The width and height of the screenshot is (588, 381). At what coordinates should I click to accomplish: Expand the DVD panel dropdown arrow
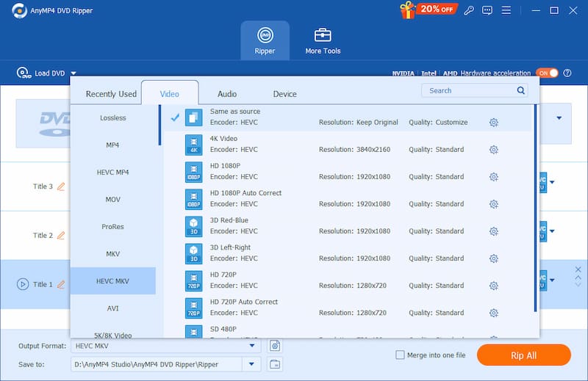point(559,118)
